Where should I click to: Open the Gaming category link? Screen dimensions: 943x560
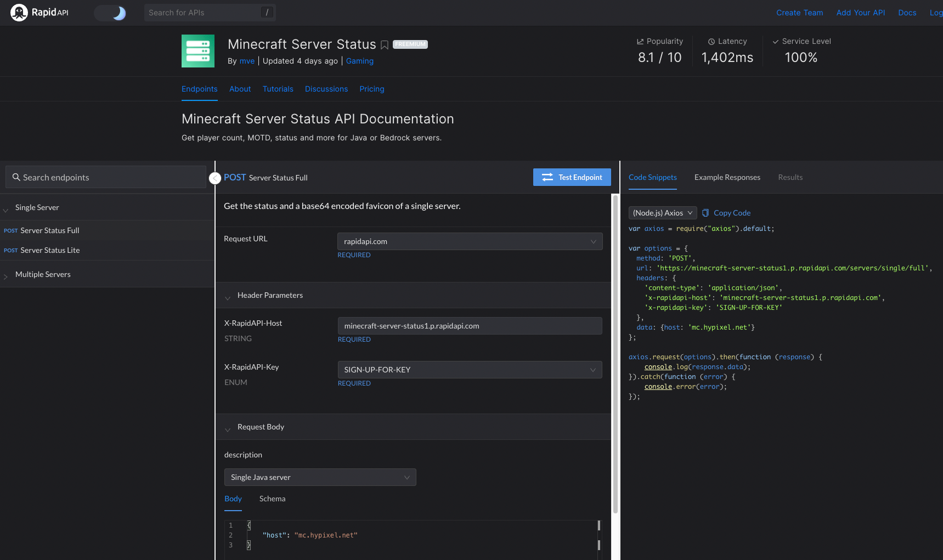tap(360, 61)
